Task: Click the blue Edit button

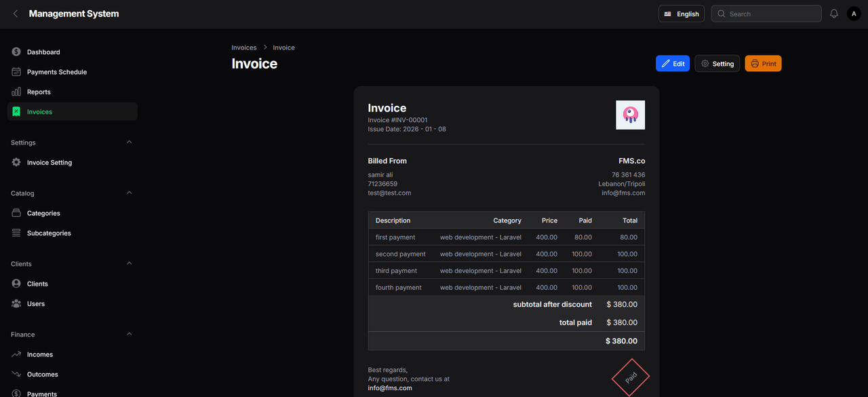Action: pyautogui.click(x=673, y=63)
